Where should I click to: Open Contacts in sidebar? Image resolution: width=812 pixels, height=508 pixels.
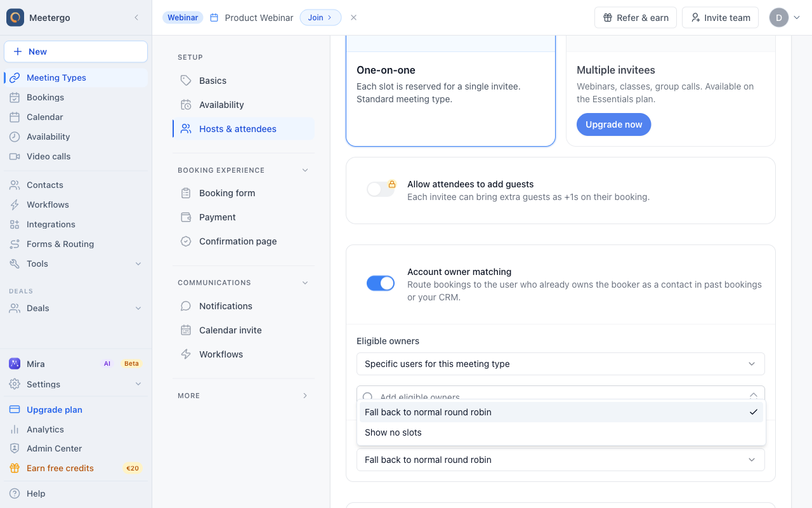coord(76,185)
